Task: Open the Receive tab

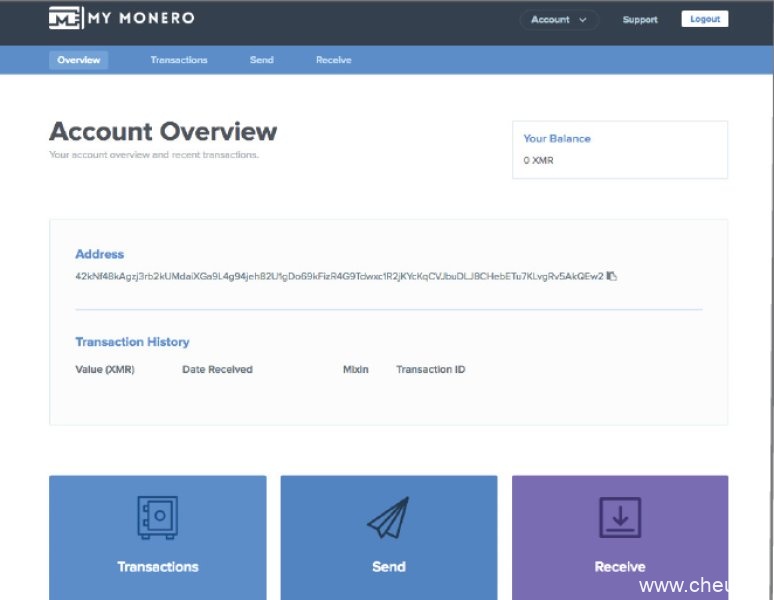Action: coord(334,60)
